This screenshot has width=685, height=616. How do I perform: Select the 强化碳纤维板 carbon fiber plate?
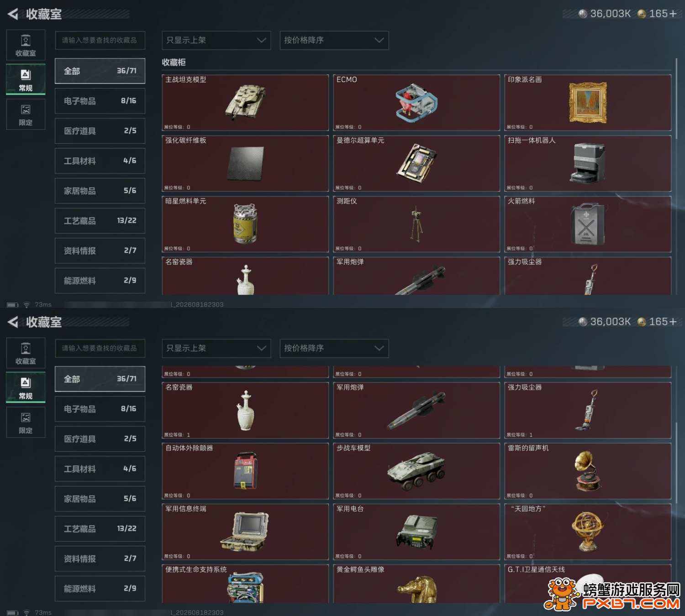pyautogui.click(x=245, y=163)
